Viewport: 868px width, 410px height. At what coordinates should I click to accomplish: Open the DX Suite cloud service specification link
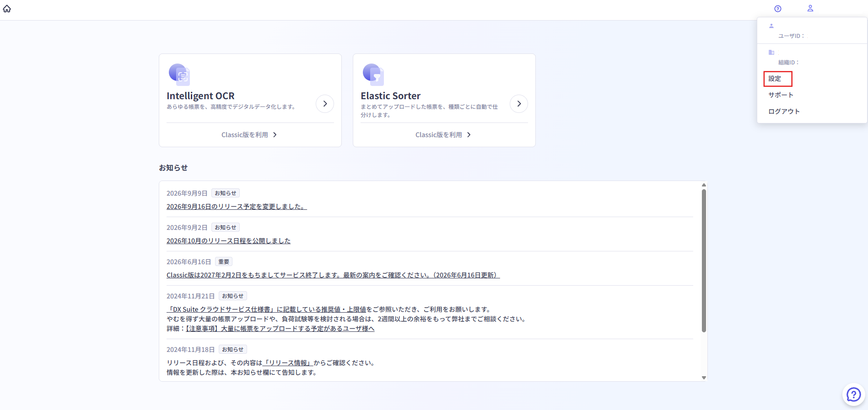(x=266, y=309)
